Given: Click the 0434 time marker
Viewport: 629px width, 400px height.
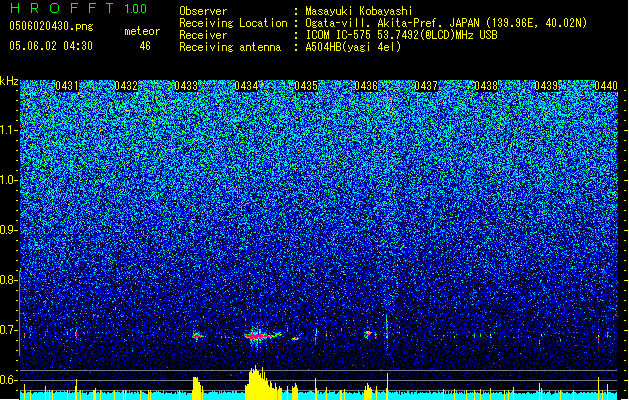Looking at the screenshot, I should [x=246, y=86].
